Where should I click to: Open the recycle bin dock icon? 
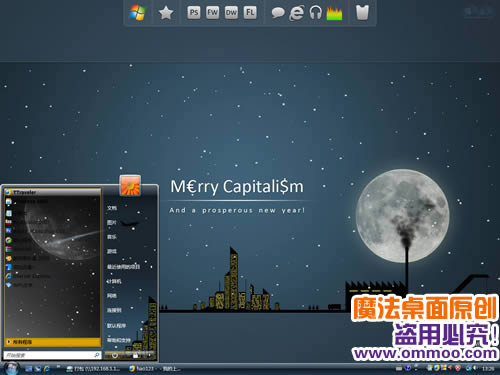click(x=362, y=13)
